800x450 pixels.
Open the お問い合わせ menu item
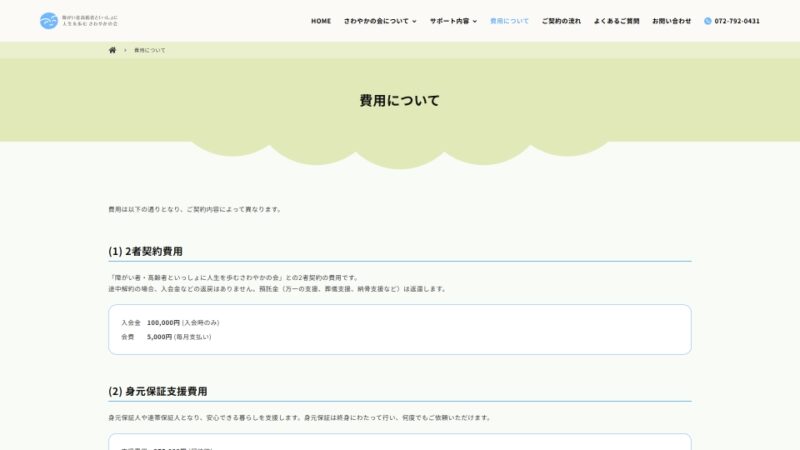click(671, 21)
